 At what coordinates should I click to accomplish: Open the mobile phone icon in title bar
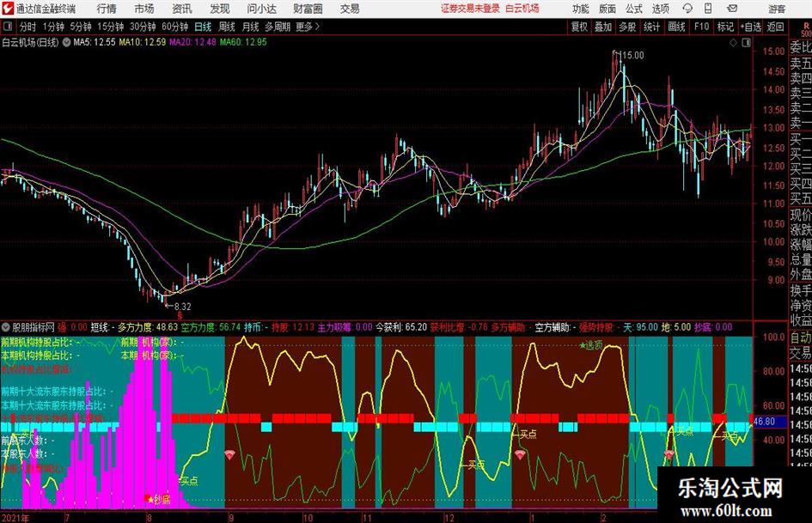pyautogui.click(x=708, y=9)
